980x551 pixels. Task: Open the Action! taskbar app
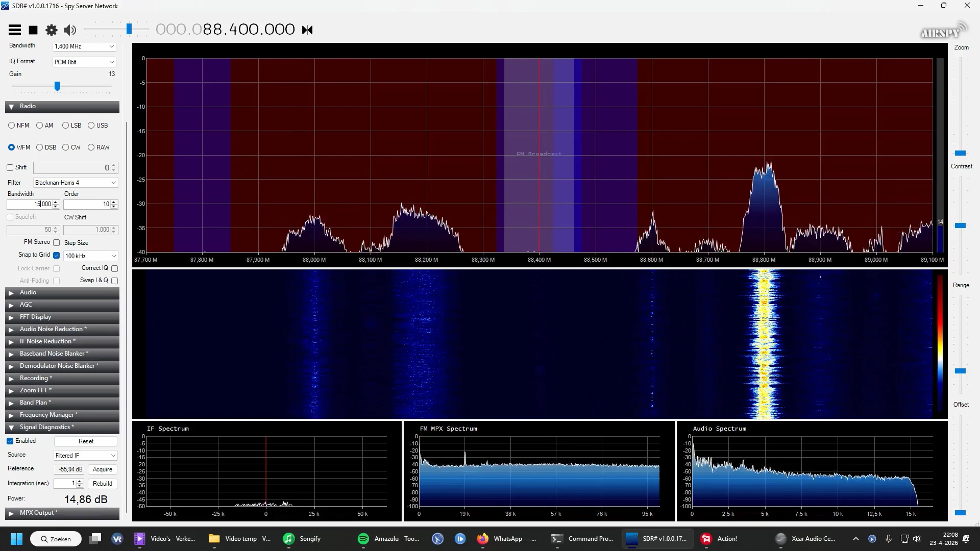pos(720,539)
